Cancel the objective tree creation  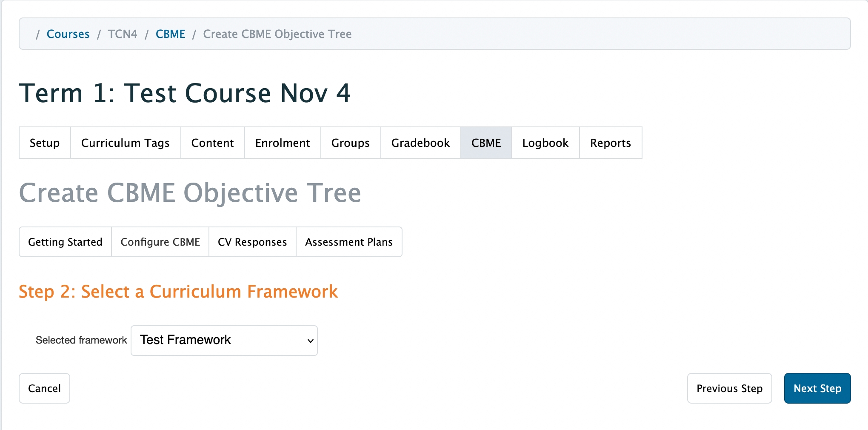(44, 388)
